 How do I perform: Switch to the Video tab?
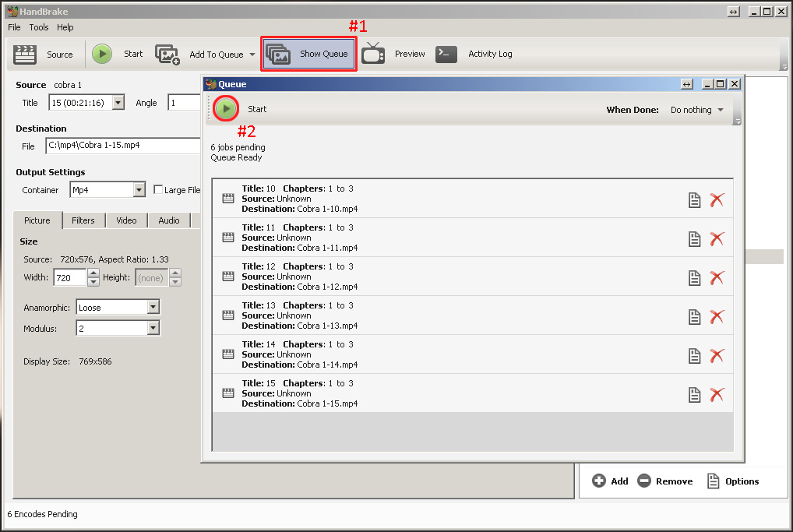coord(126,220)
